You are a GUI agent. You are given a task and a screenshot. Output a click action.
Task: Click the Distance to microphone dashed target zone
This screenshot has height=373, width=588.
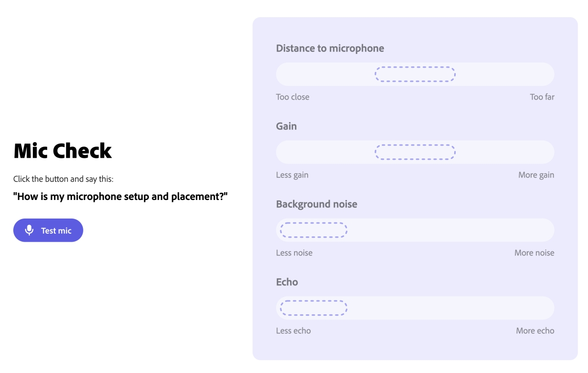click(x=415, y=74)
